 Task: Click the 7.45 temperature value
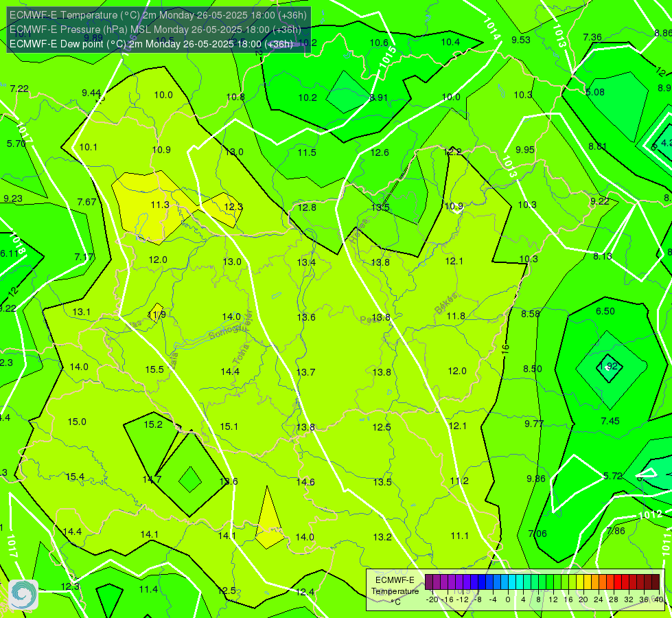[x=610, y=421]
